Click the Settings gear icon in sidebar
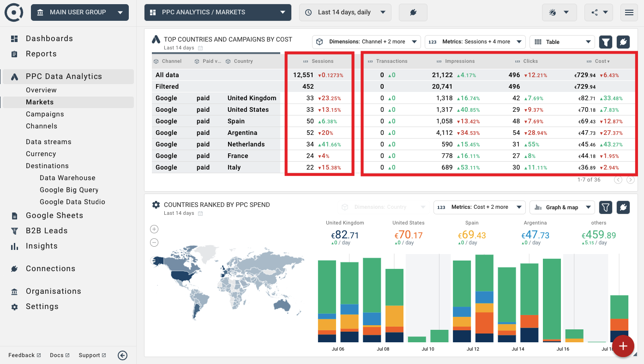Screen dimensions: 644x364 pos(14,307)
